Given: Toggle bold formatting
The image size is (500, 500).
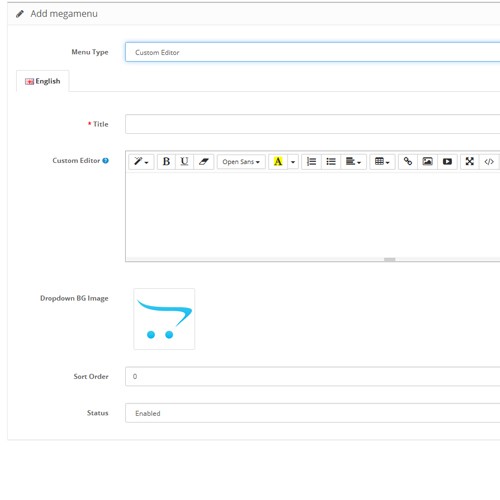Looking at the screenshot, I should [x=166, y=162].
